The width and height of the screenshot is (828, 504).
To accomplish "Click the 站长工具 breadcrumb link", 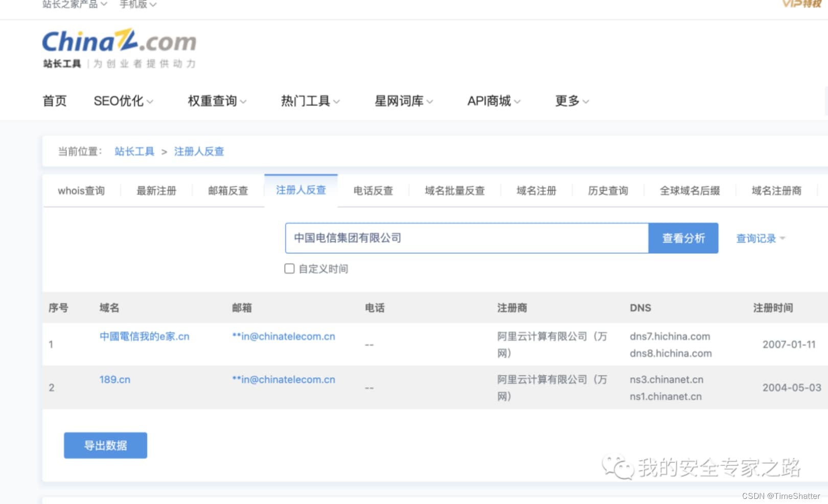I will click(134, 152).
